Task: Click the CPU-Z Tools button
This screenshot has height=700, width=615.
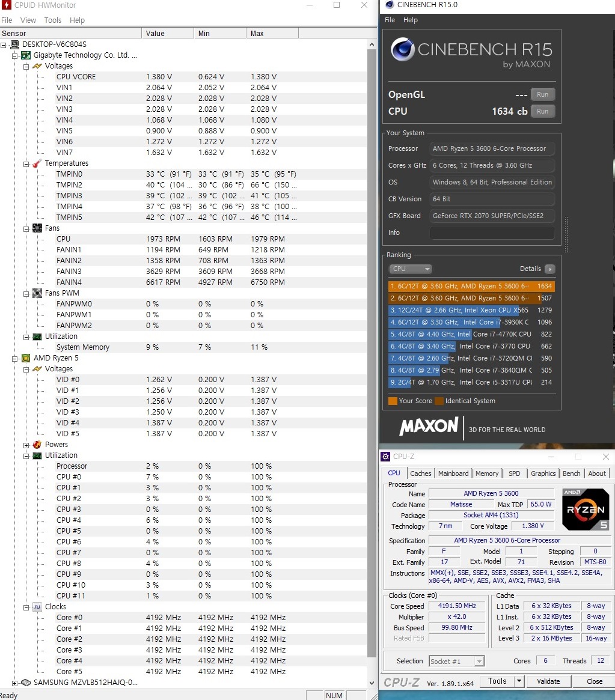Action: 498,681
